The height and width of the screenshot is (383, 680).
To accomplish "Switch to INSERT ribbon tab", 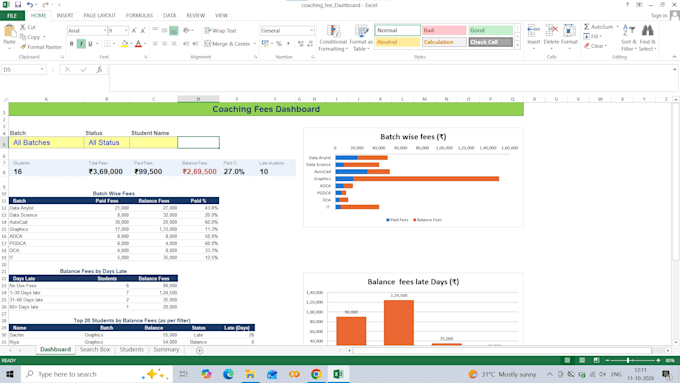I will click(x=65, y=16).
